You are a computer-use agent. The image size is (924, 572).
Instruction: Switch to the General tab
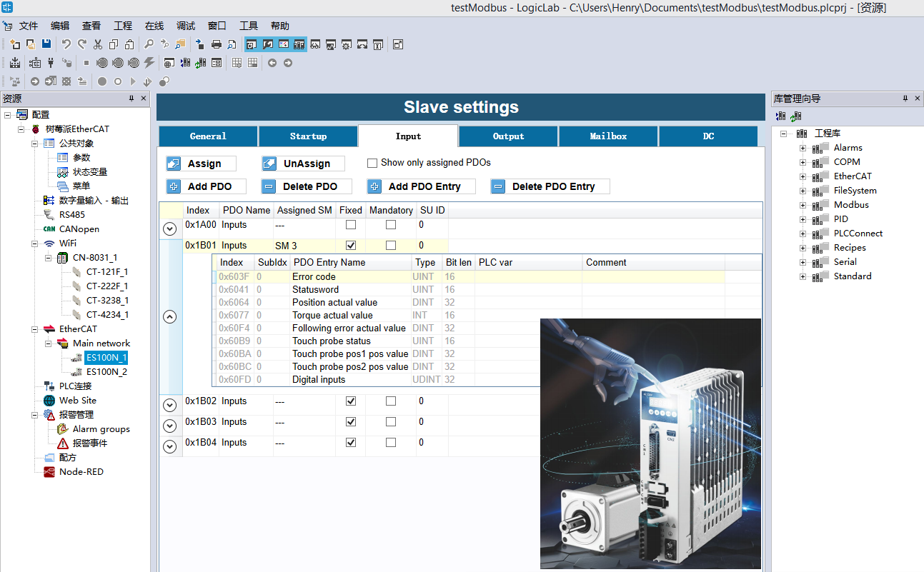click(x=208, y=136)
